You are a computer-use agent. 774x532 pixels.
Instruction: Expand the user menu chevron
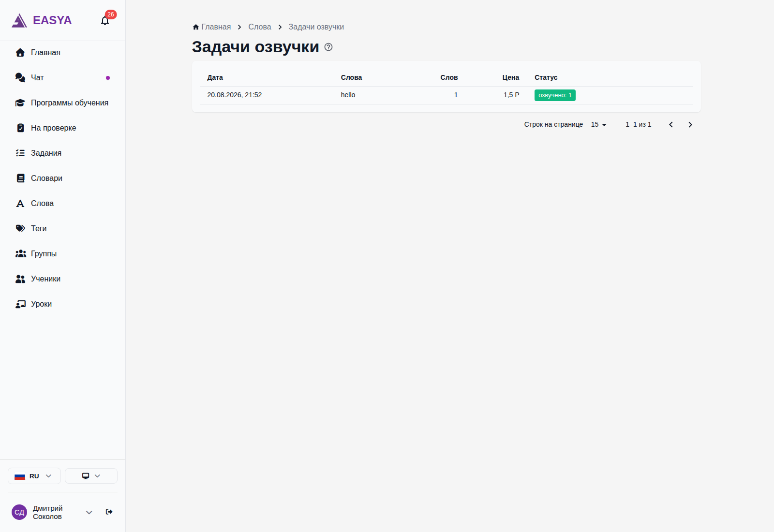point(89,512)
